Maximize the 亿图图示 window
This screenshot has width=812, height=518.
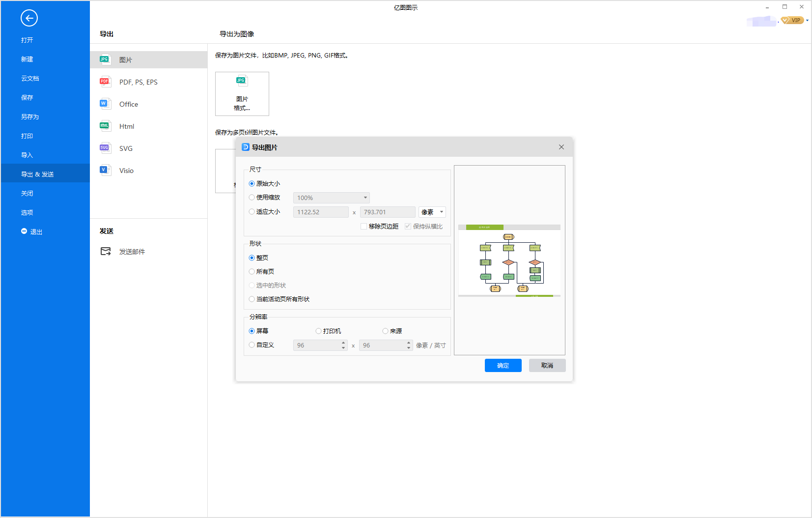click(784, 7)
